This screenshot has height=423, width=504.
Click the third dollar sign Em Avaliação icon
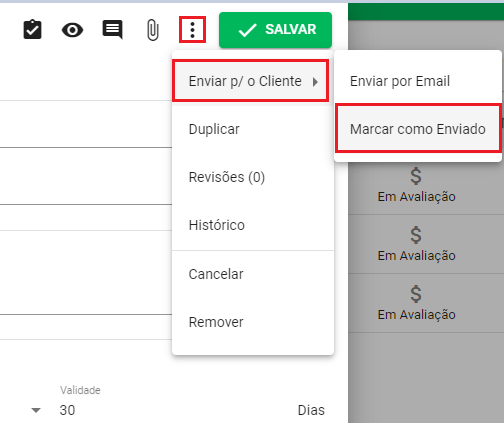point(416,294)
